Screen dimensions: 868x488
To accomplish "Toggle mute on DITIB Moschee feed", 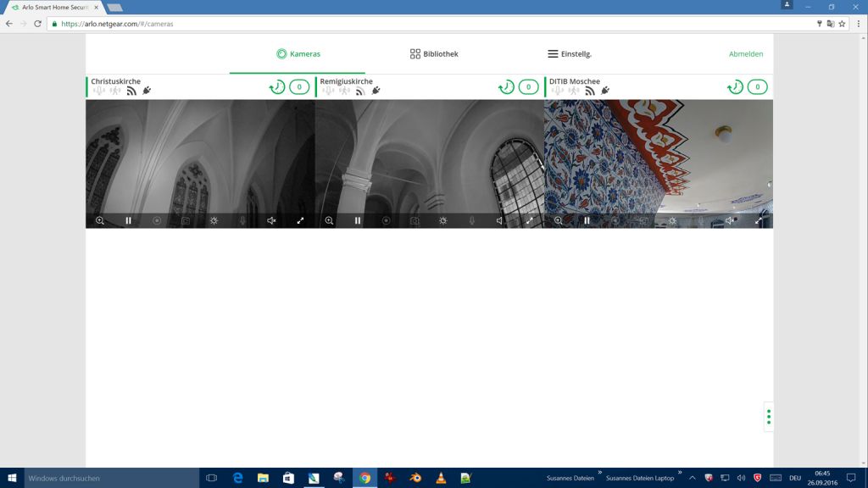I will 729,220.
